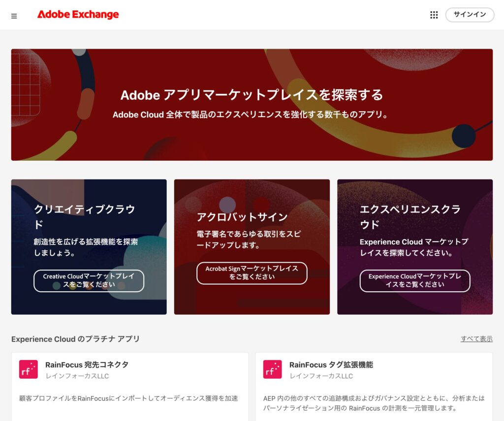Click the すべて表示 link
504x421 pixels.
476,339
